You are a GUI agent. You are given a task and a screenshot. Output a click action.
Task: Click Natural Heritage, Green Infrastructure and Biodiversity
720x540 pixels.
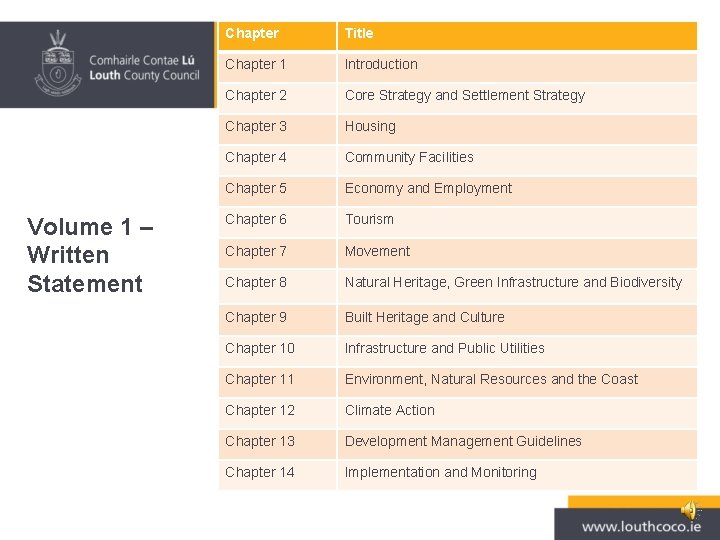(513, 282)
